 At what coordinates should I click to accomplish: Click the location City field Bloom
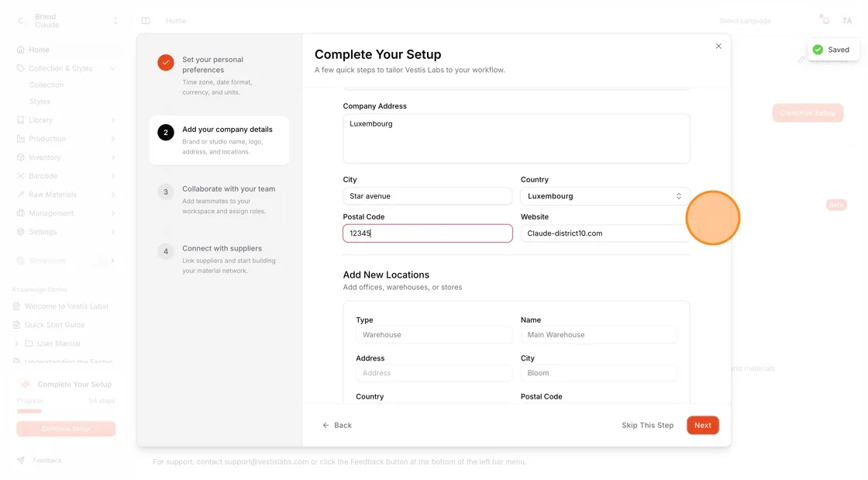click(x=598, y=373)
